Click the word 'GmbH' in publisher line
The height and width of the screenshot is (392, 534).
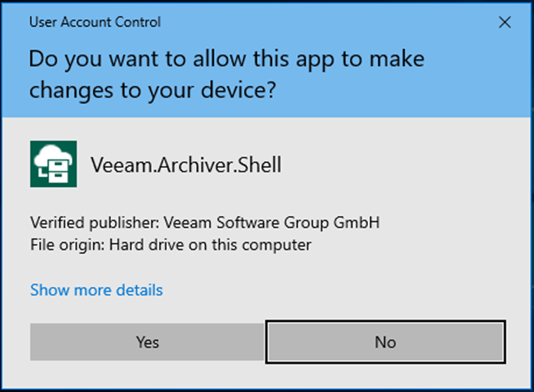(356, 223)
